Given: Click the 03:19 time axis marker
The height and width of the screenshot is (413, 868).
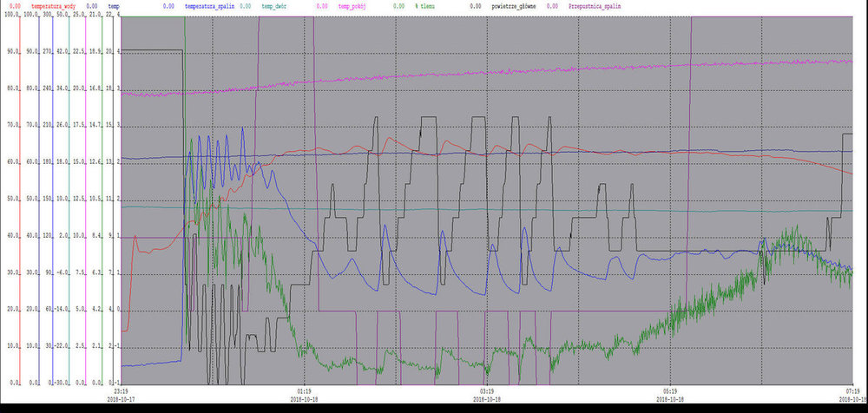Looking at the screenshot, I should click(487, 391).
